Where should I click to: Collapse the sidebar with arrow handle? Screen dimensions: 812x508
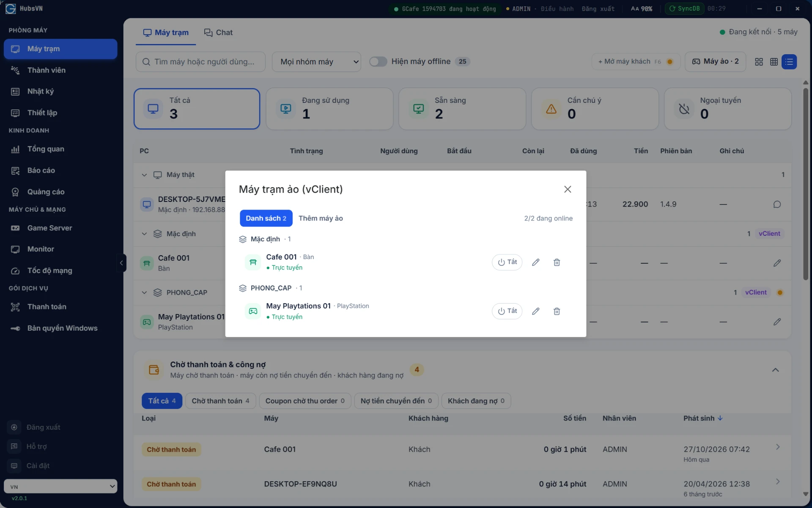[121, 263]
